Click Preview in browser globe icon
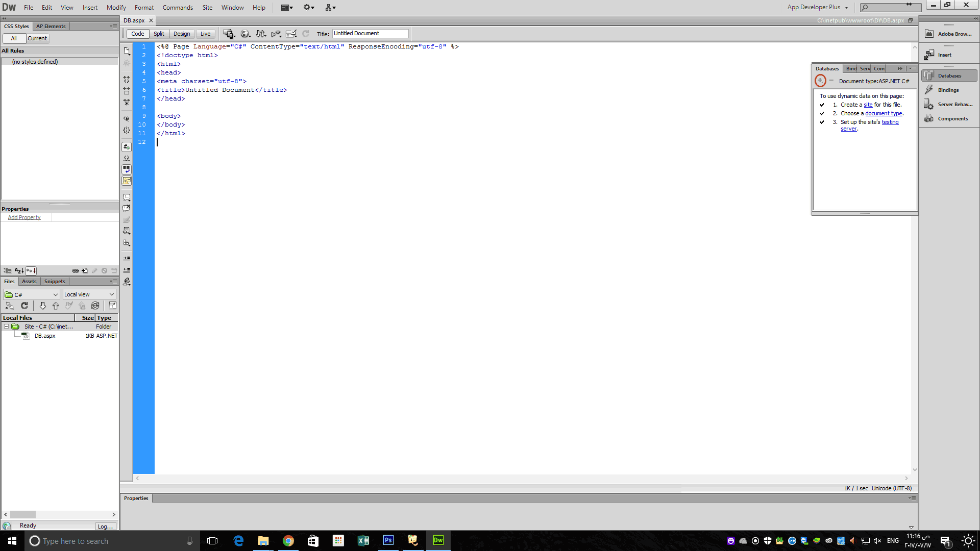The height and width of the screenshot is (551, 980). click(x=245, y=34)
